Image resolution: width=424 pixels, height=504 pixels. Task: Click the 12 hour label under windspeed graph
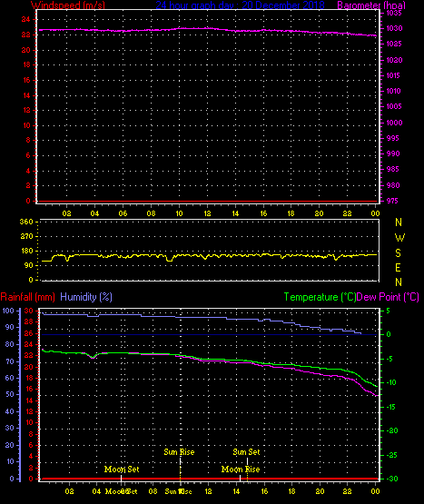207,213
